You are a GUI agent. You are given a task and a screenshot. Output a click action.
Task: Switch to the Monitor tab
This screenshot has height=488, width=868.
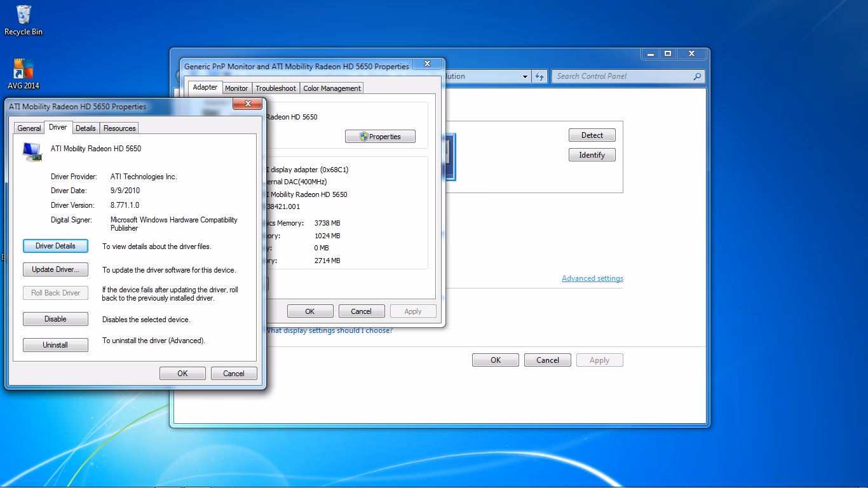point(236,88)
